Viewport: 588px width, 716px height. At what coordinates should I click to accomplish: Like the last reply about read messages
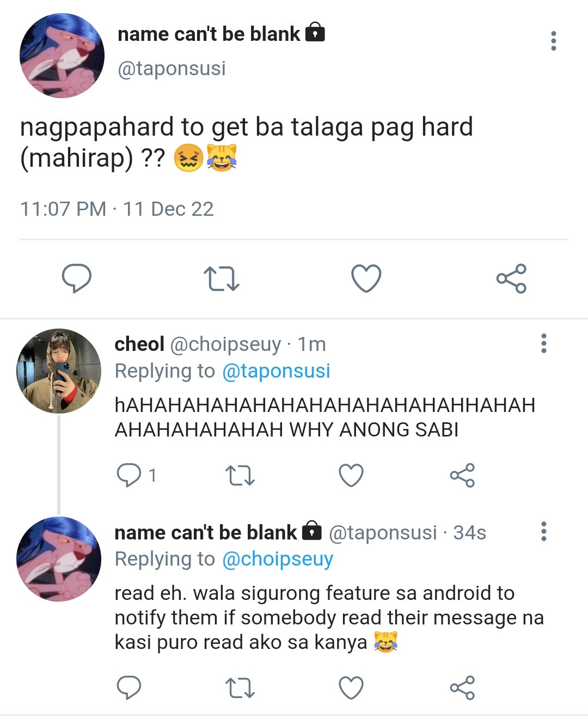coord(351,688)
